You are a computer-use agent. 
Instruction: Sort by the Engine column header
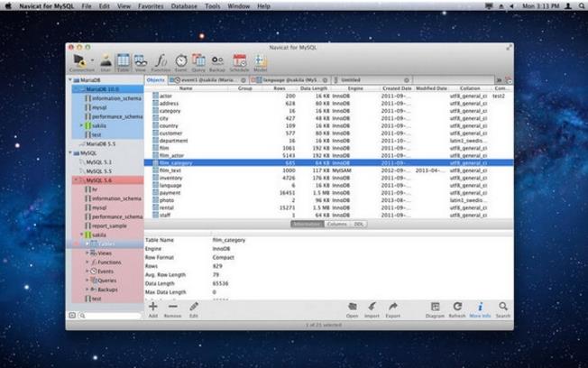355,88
